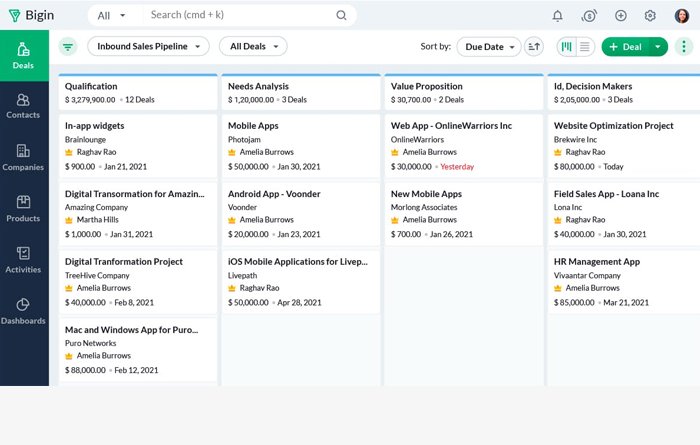
Task: Open the dollar coin icon in top bar
Action: tap(589, 16)
